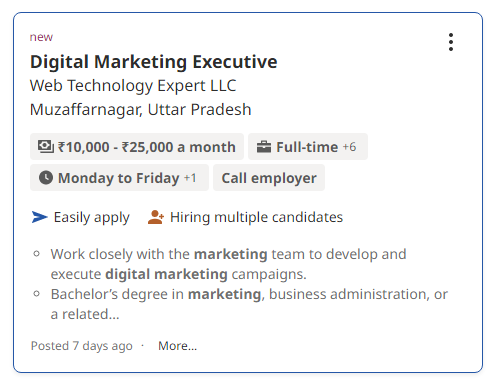Click Muzaffarnagar, Uttar Pradesh location text
Screen dimensions: 490x382
tap(140, 110)
